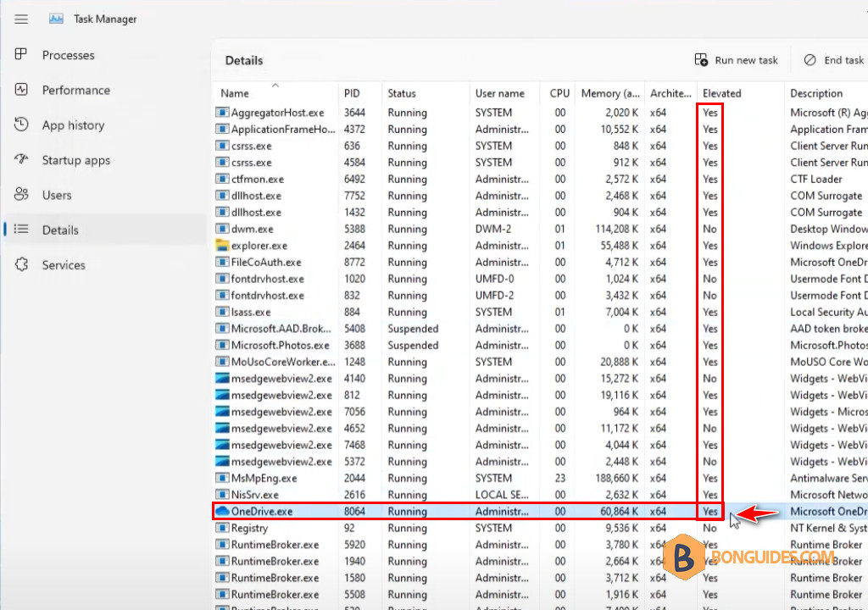Viewport: 868px width, 610px height.
Task: Click the explorer.exe folder icon
Action: click(x=222, y=245)
